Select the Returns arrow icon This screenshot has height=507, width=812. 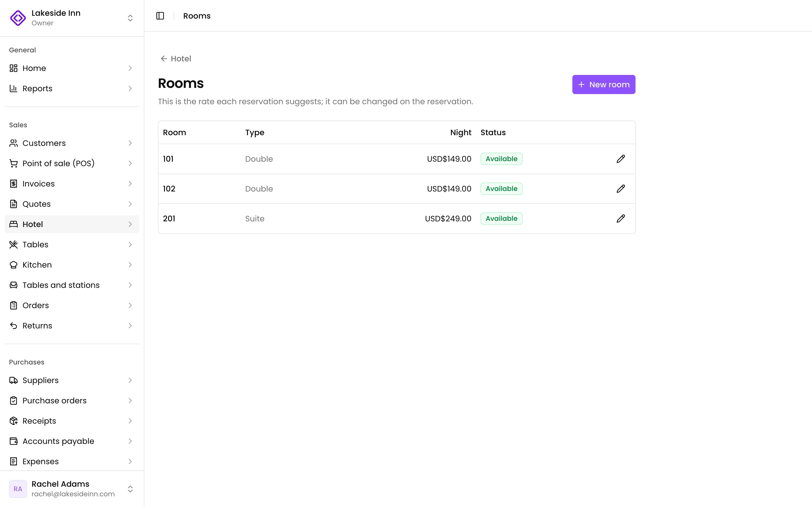(14, 326)
